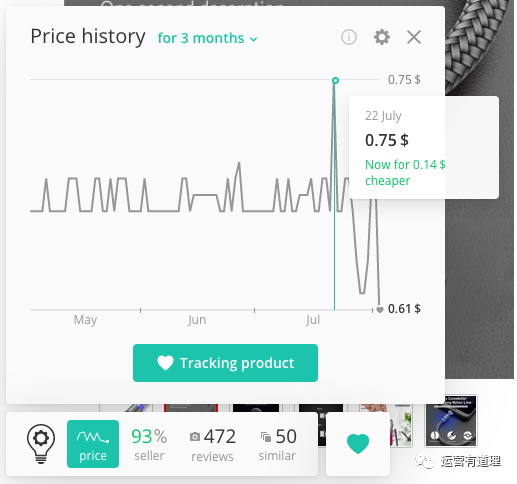Select the price graph tab

[93, 444]
